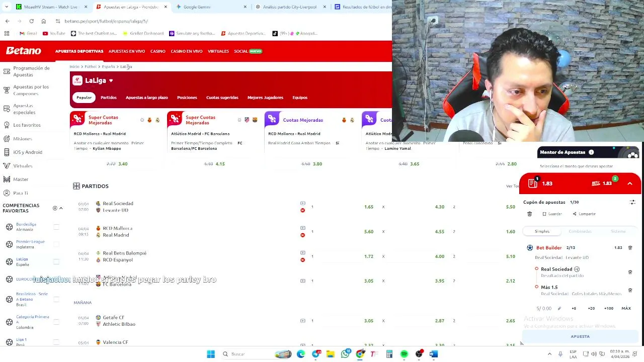The image size is (644, 362).
Task: Delete all bets trash icon in coupon
Action: [529, 214]
